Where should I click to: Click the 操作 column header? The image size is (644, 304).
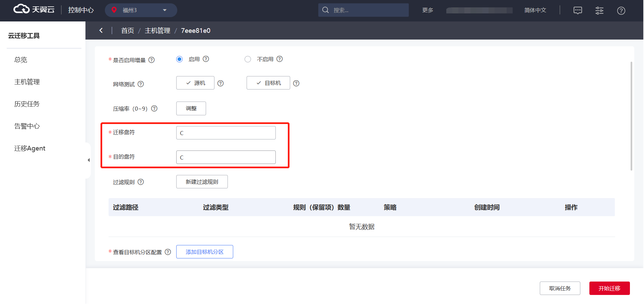[571, 207]
